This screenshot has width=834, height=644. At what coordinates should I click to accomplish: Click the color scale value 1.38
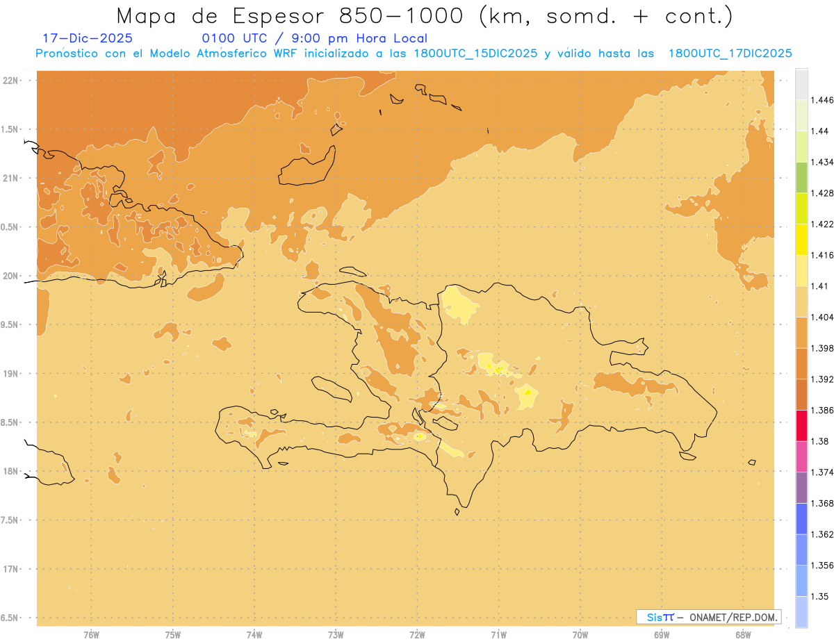(821, 441)
